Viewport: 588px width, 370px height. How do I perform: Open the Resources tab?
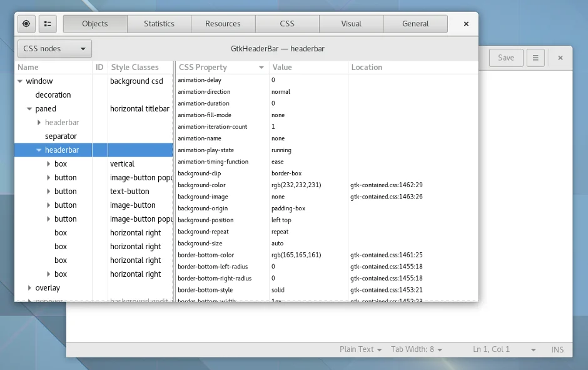point(223,24)
